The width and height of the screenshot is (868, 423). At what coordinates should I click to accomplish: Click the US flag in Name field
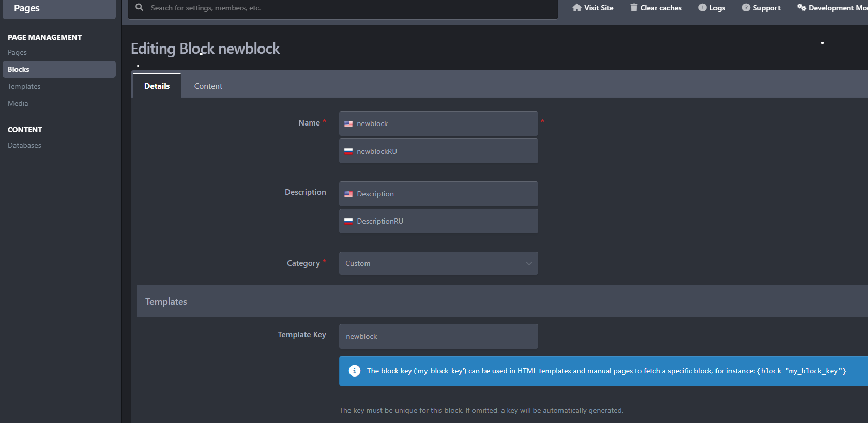point(348,124)
